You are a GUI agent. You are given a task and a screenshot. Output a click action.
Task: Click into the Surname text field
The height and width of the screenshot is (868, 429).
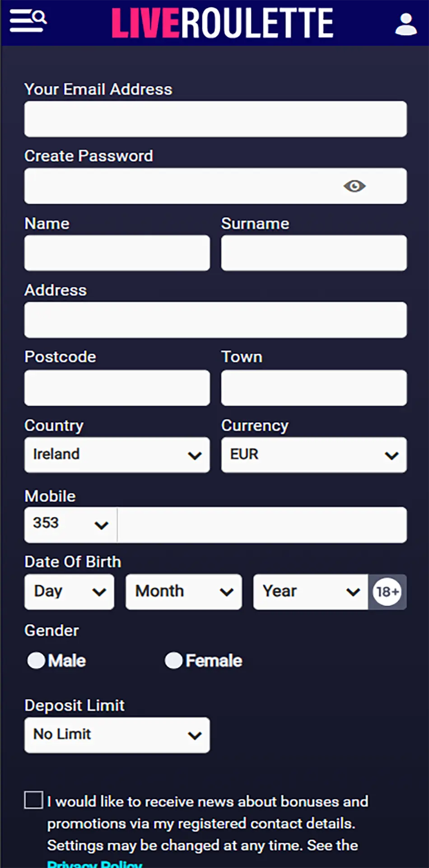click(x=314, y=253)
